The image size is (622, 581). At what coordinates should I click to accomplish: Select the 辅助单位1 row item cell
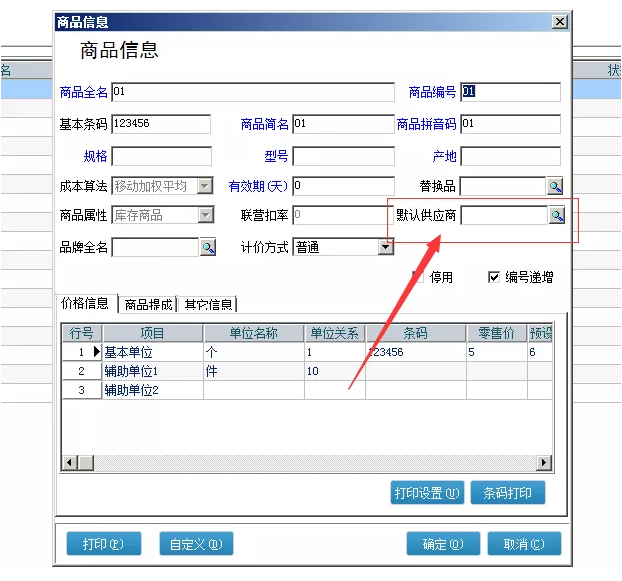click(153, 371)
